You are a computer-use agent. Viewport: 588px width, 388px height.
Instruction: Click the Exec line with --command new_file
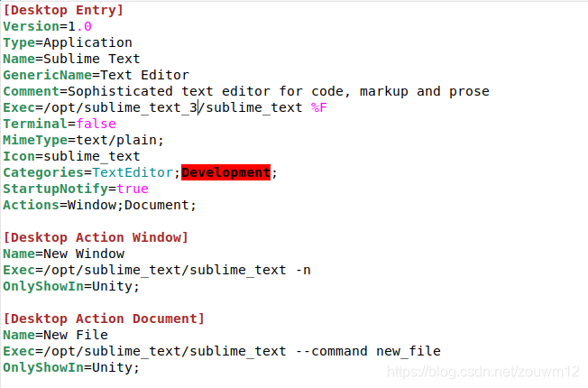(x=222, y=351)
